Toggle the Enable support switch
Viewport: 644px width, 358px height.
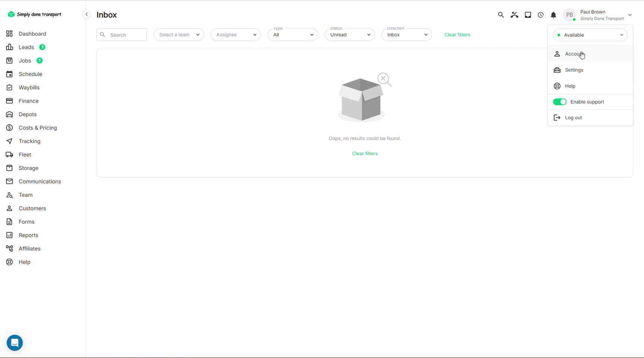pyautogui.click(x=559, y=102)
